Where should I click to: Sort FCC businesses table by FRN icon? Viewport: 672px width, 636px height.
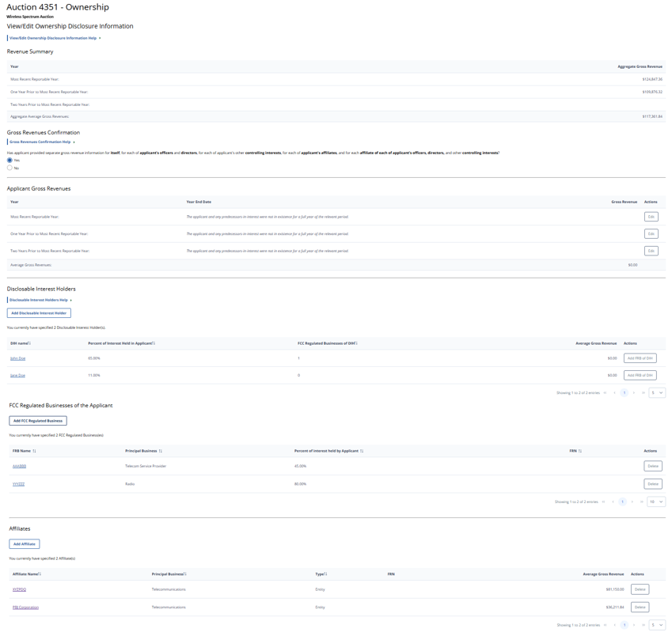click(580, 451)
